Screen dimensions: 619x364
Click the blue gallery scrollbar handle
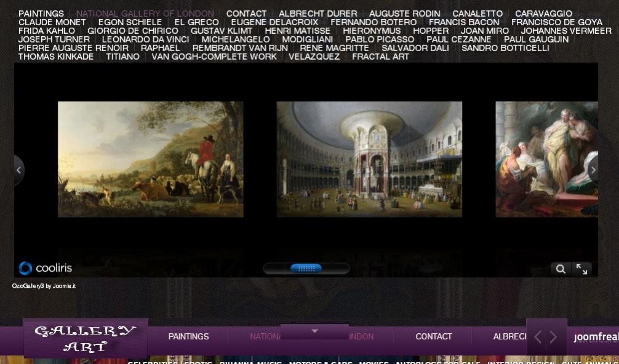tap(306, 269)
